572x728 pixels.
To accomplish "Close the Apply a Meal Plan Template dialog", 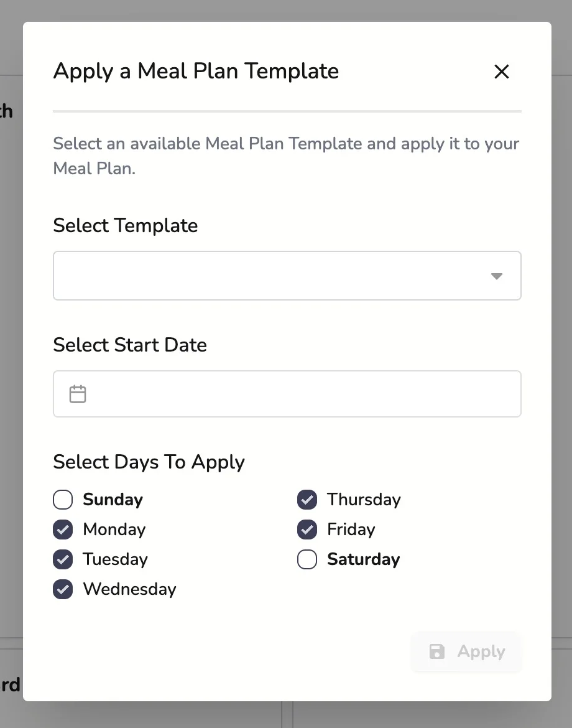I will coord(501,72).
